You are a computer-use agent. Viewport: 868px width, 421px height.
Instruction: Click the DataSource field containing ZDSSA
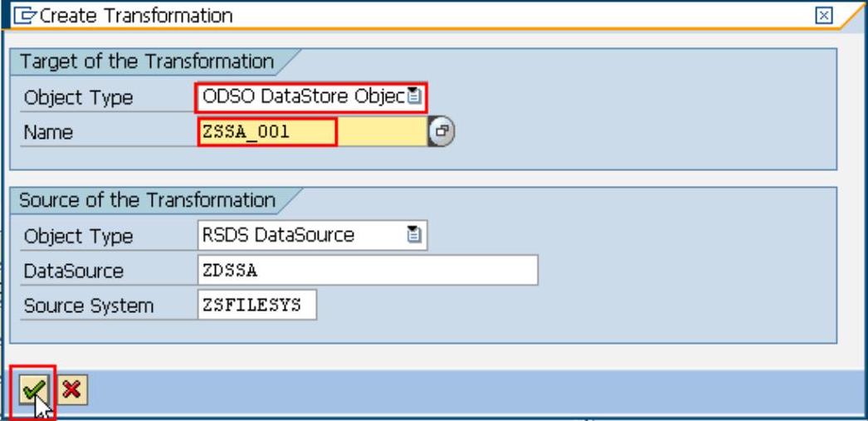[367, 271]
